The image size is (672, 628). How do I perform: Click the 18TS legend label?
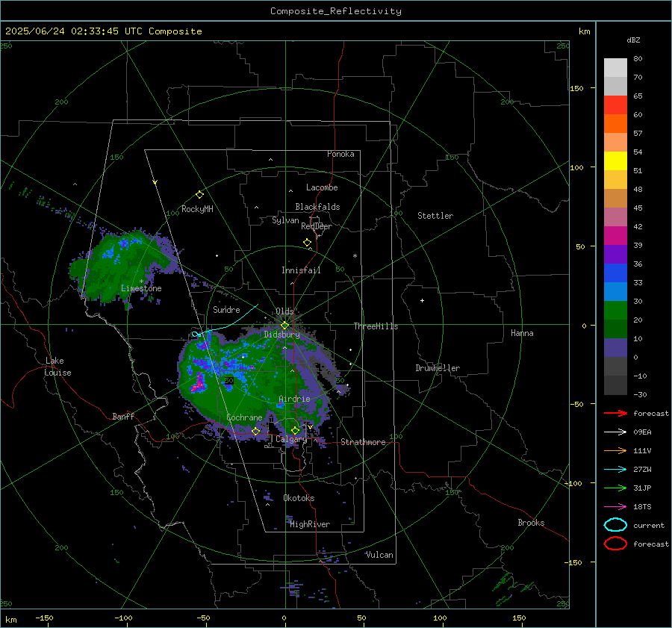[642, 507]
